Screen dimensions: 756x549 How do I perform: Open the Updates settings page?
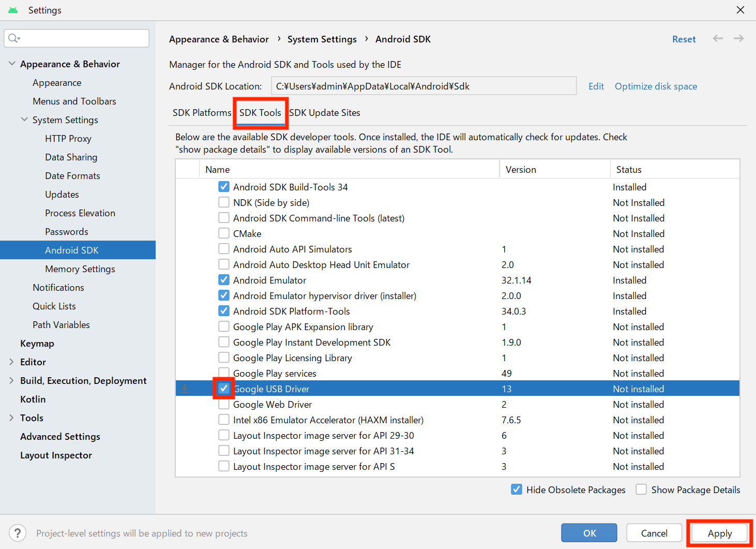click(62, 195)
